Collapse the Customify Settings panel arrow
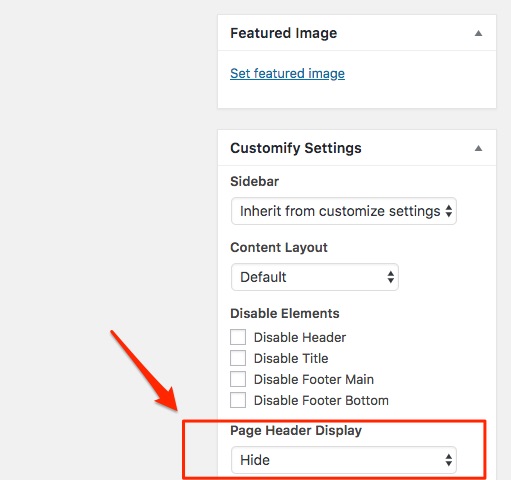Viewport: 511px width, 480px height. click(x=478, y=148)
